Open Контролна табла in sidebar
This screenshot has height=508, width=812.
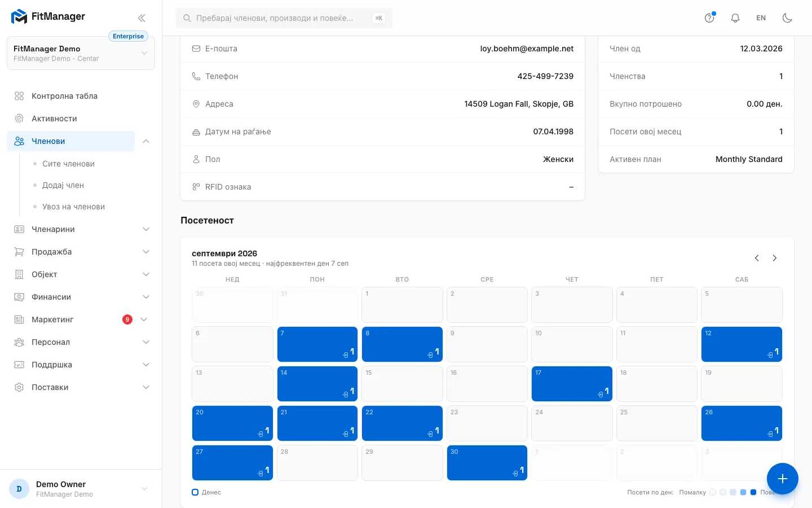[64, 96]
